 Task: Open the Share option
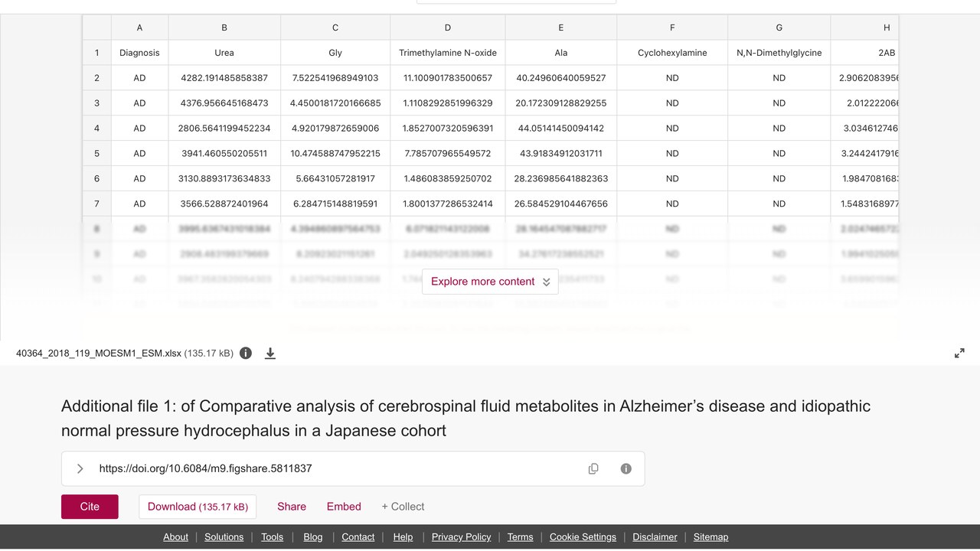tap(292, 507)
